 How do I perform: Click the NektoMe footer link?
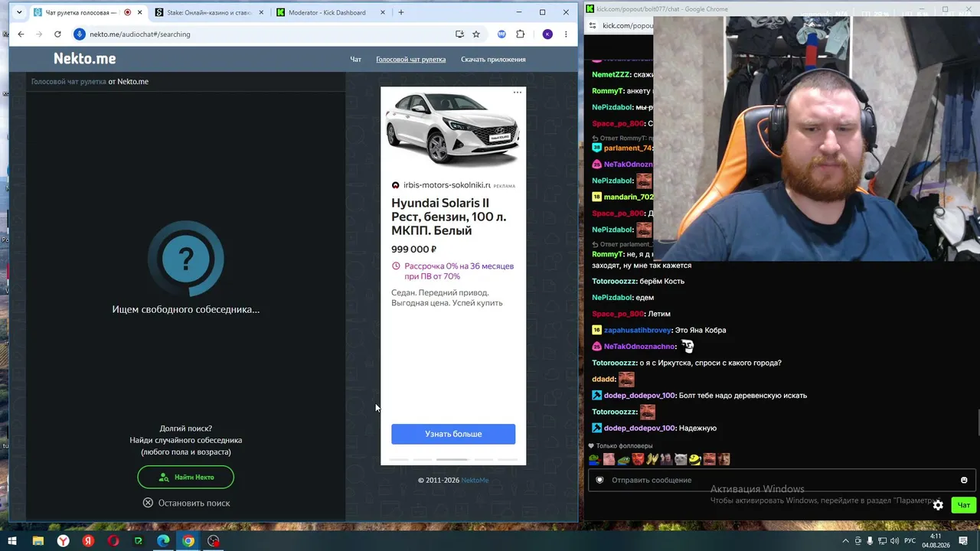click(x=475, y=480)
